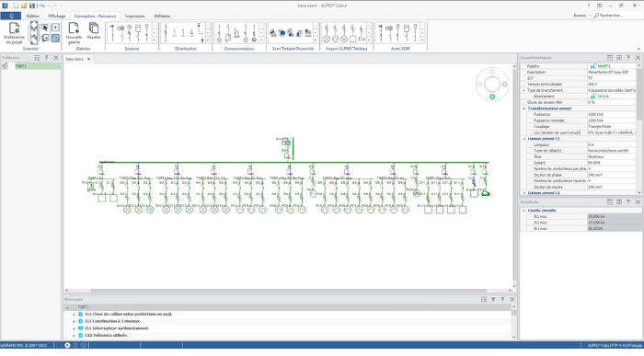Open Préférences du projet
The height and width of the screenshot is (356, 644).
click(15, 33)
